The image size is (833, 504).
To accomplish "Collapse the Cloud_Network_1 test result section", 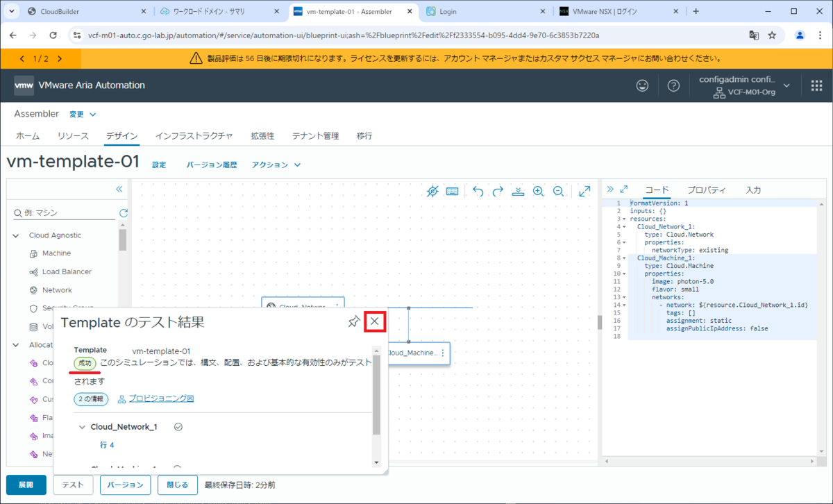I will click(x=82, y=427).
